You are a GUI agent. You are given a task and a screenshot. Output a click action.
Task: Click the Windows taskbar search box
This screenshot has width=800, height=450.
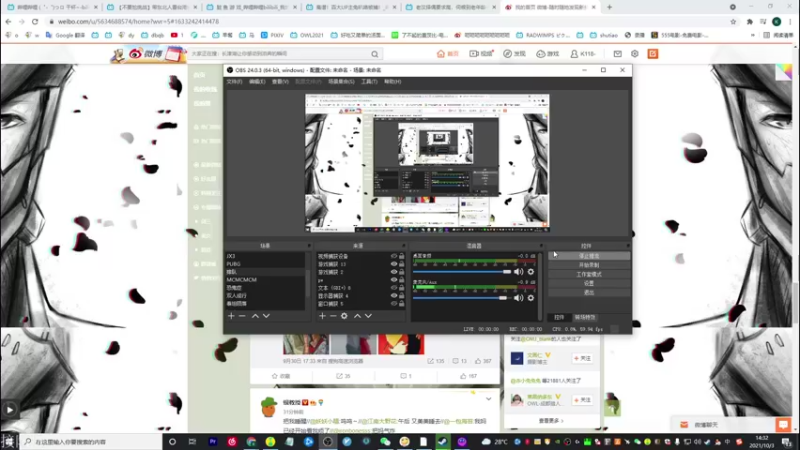click(92, 441)
